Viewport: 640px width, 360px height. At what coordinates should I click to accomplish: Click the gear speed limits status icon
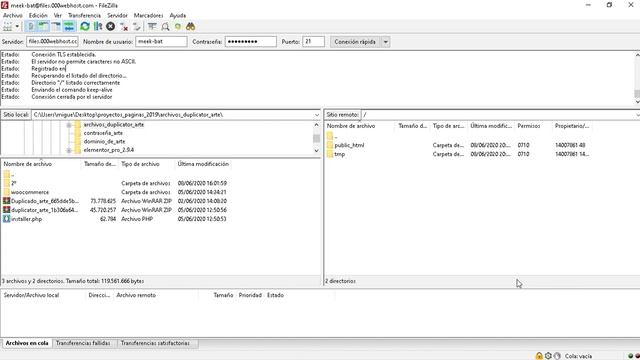pyautogui.click(x=548, y=356)
